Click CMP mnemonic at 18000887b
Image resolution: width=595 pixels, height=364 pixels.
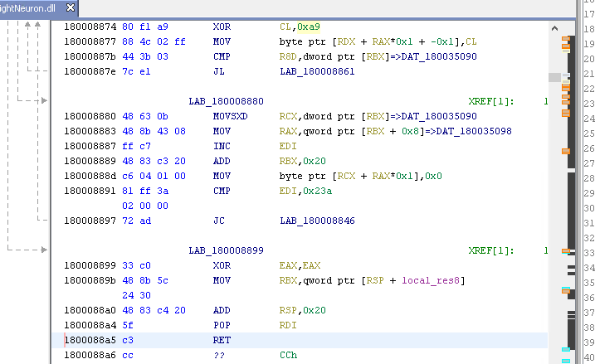(222, 56)
